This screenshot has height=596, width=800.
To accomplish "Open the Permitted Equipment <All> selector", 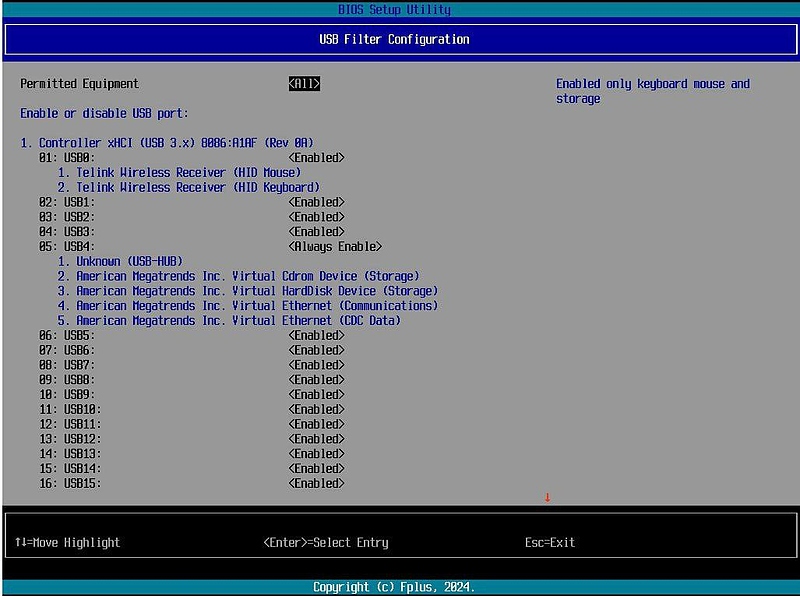I will [x=304, y=84].
